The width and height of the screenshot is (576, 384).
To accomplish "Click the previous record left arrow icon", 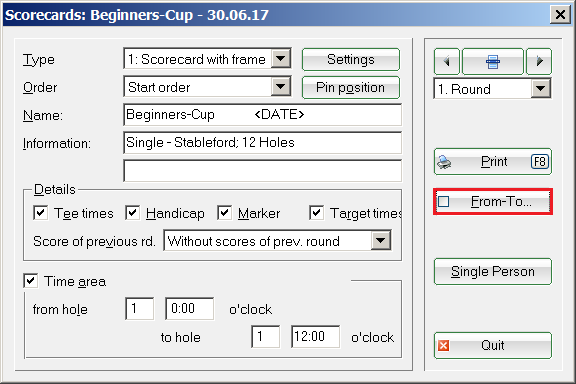I will tap(447, 61).
